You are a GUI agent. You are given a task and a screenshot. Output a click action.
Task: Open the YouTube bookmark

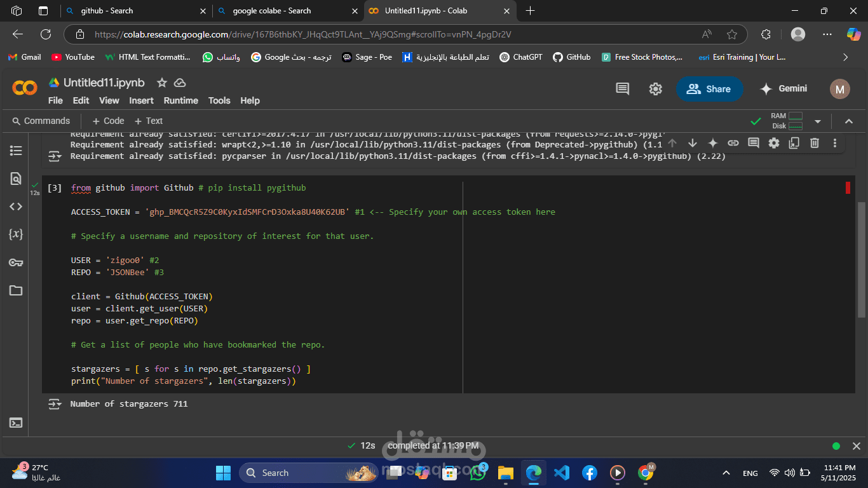pyautogui.click(x=72, y=57)
